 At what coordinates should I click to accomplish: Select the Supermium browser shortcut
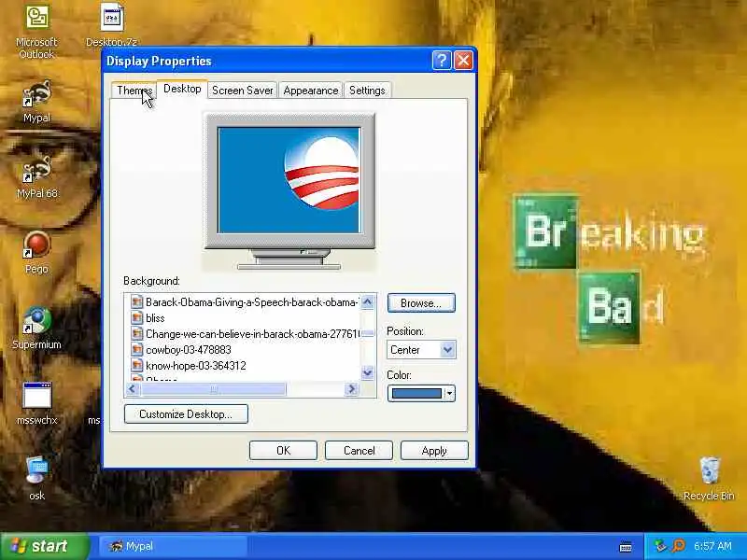pyautogui.click(x=36, y=329)
